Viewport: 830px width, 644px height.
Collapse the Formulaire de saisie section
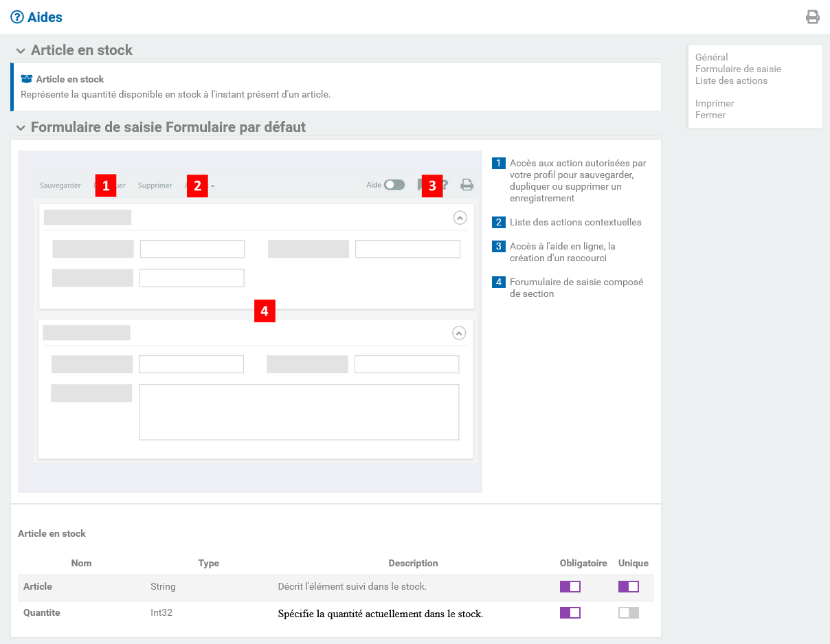point(21,128)
